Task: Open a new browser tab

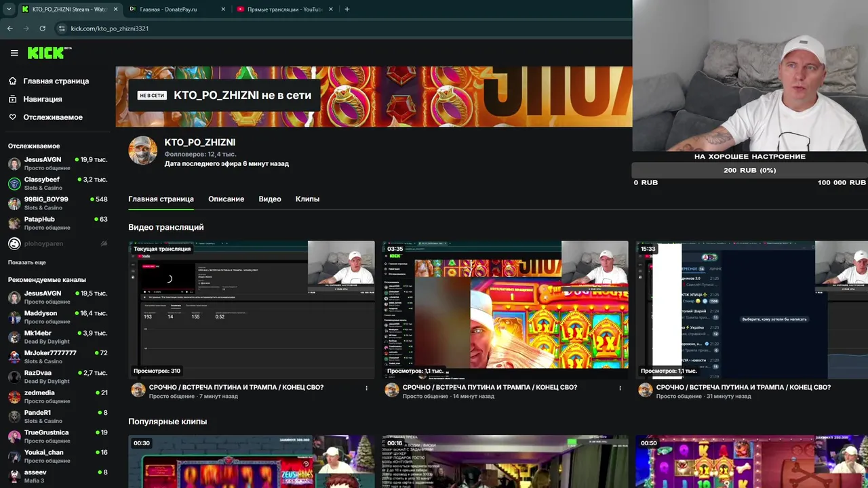Action: [347, 9]
